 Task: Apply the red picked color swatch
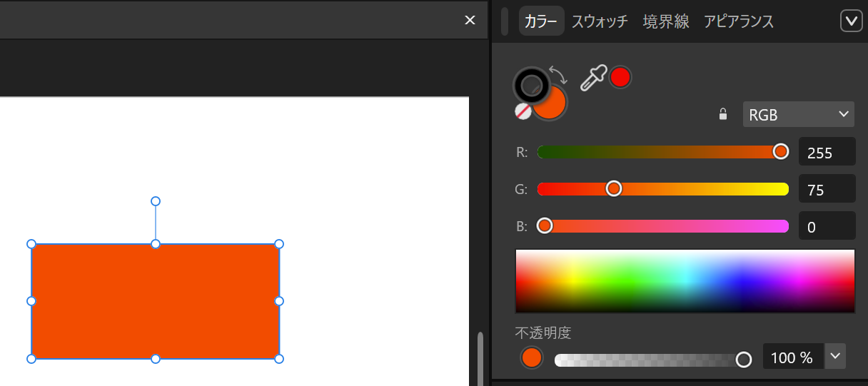[620, 77]
